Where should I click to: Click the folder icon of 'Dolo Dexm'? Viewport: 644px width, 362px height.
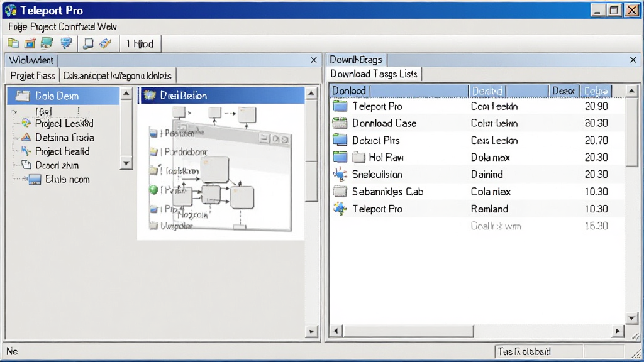(22, 96)
